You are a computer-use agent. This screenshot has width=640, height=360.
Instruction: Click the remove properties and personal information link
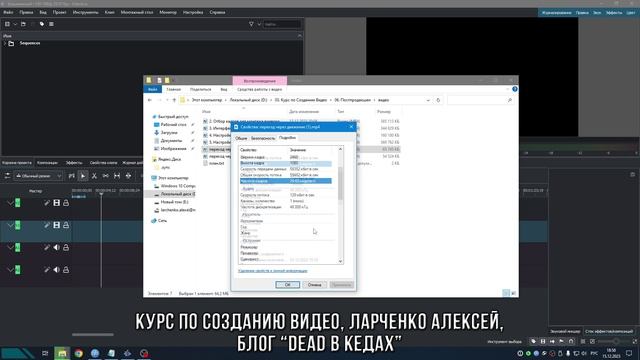(x=273, y=271)
